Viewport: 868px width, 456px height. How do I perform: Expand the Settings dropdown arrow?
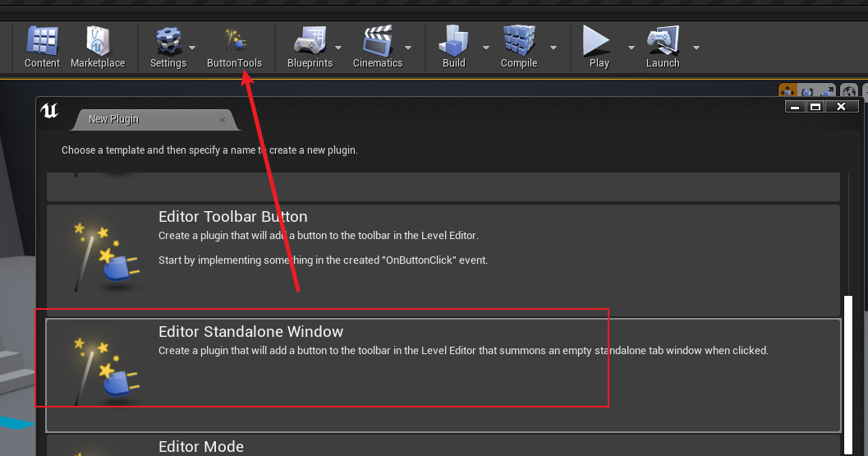[192, 48]
